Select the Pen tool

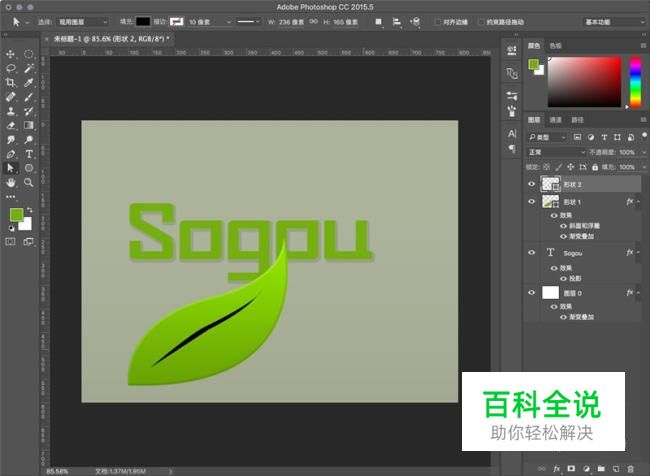click(10, 154)
